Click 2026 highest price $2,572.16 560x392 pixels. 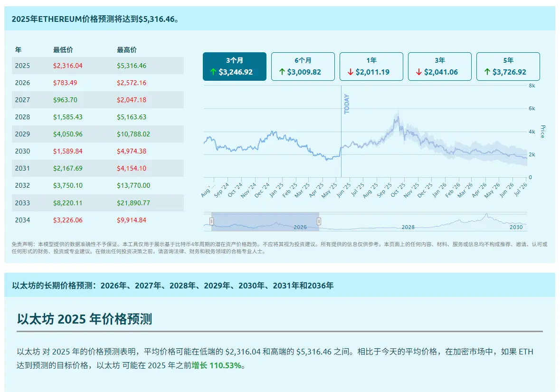pyautogui.click(x=132, y=83)
